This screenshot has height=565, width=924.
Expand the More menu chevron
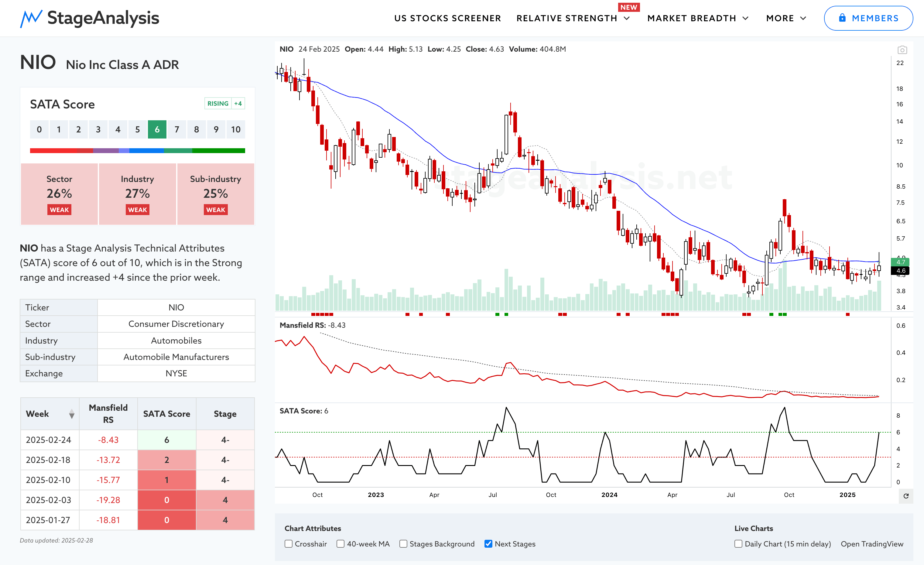pos(803,18)
